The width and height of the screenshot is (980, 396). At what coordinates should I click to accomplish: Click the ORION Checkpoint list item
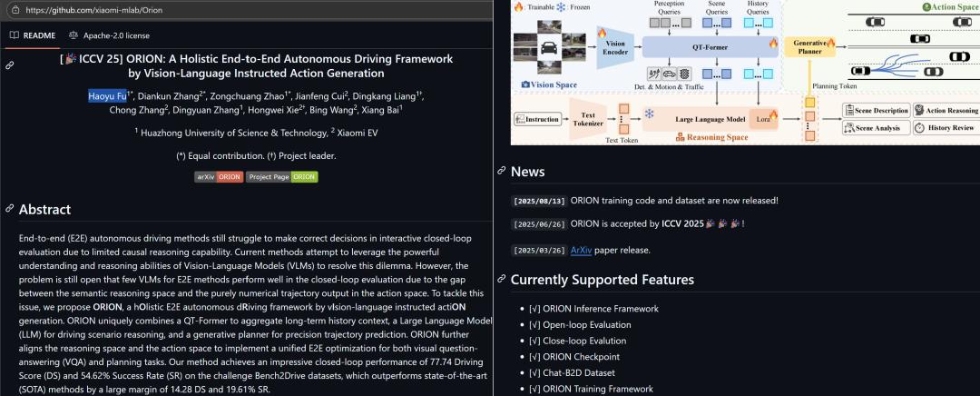574,357
